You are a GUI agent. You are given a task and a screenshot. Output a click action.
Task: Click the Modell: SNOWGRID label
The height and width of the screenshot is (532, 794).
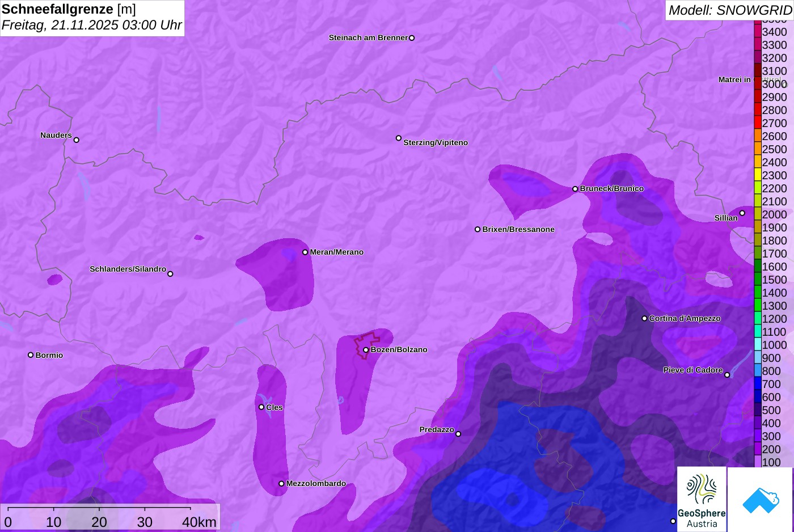730,10
